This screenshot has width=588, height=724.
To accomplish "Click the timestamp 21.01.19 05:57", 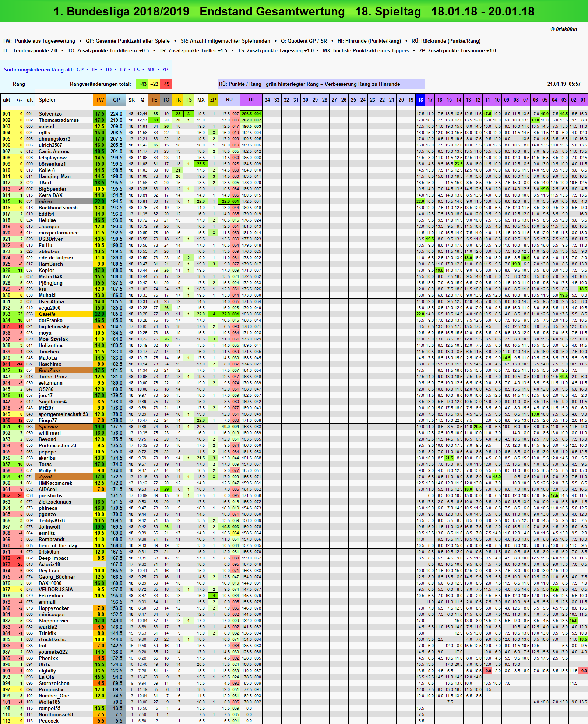I will click(x=564, y=84).
